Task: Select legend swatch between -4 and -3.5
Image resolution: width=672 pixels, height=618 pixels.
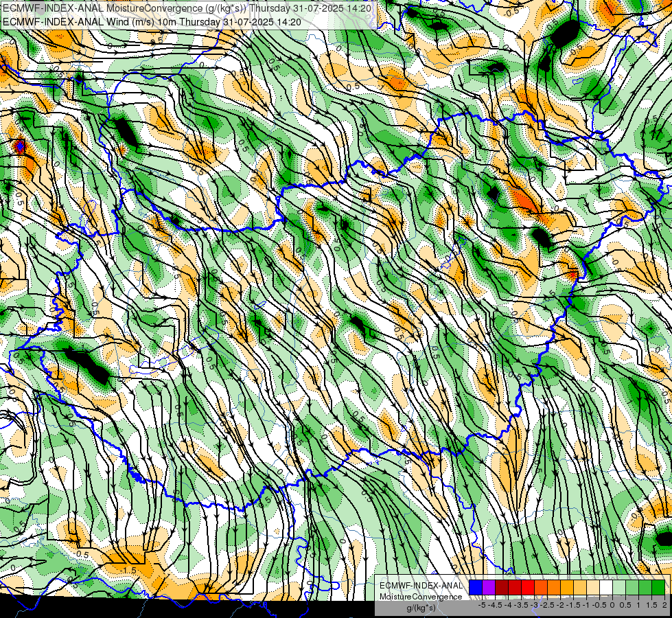Action: pyautogui.click(x=515, y=587)
